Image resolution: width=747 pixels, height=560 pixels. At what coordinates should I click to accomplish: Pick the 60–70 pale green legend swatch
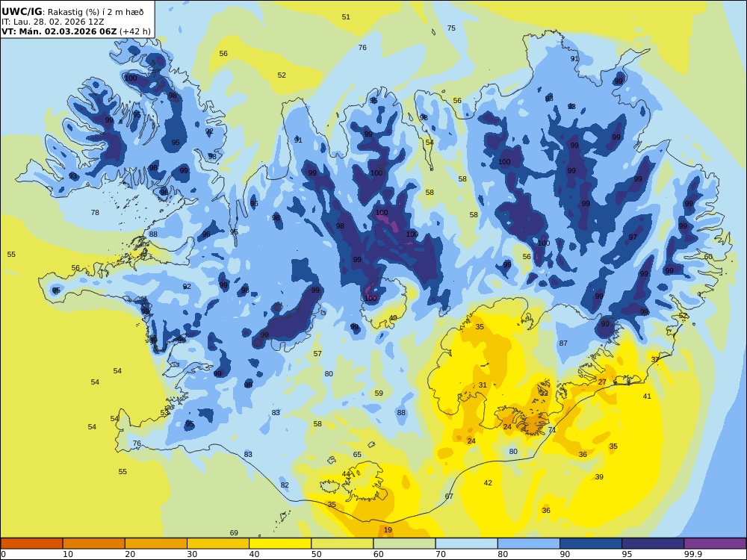(x=404, y=544)
